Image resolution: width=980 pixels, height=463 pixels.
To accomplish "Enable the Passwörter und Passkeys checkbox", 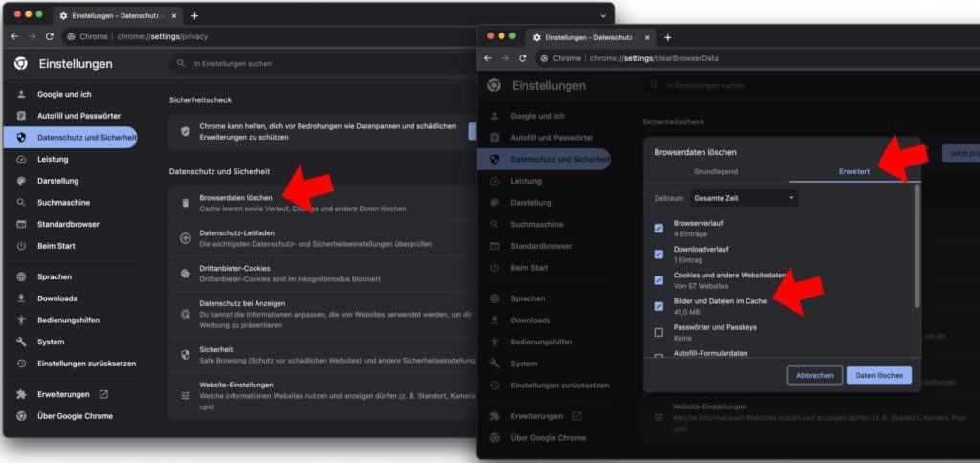I will click(658, 332).
